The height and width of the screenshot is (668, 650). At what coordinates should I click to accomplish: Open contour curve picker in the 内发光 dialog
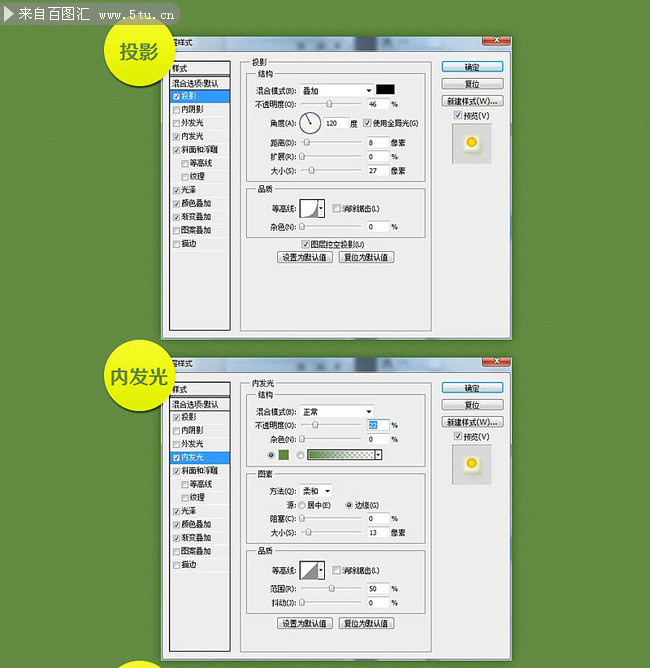click(x=314, y=570)
